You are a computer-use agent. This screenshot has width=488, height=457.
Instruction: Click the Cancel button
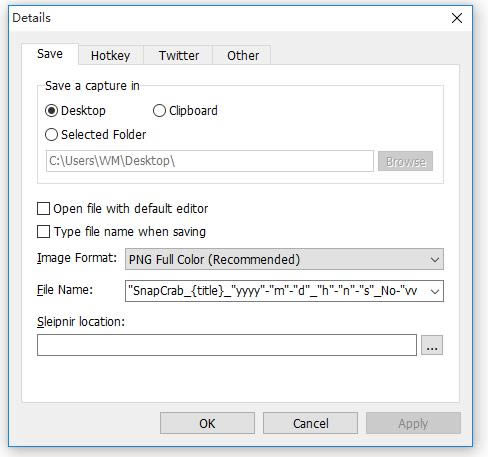point(310,423)
